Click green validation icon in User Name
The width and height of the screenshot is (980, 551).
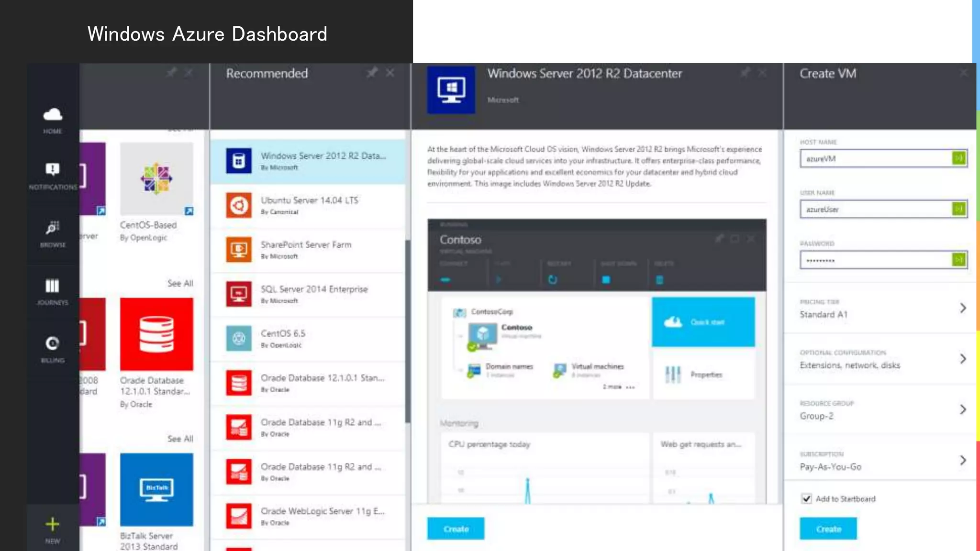point(959,209)
